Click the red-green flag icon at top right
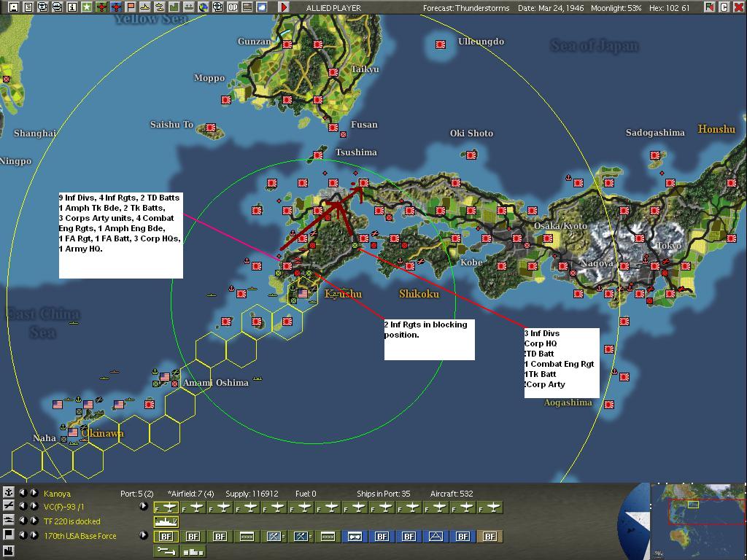 709,7
